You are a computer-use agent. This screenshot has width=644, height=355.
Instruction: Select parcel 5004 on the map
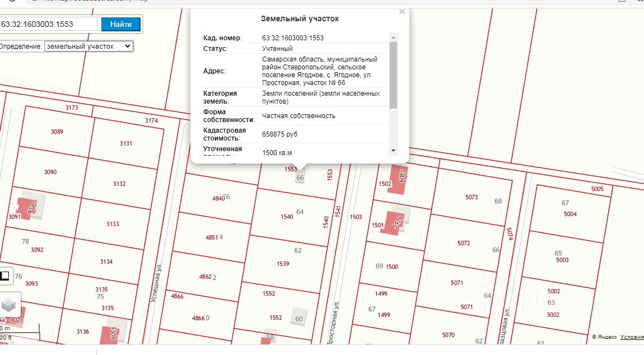coord(570,214)
